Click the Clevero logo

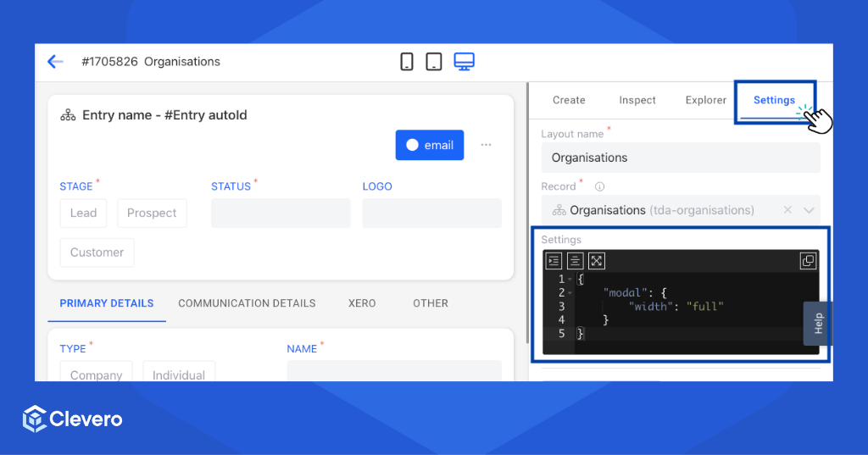pyautogui.click(x=73, y=419)
